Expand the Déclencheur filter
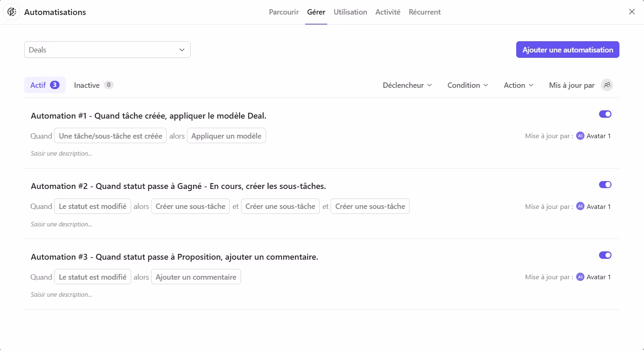 coord(407,85)
